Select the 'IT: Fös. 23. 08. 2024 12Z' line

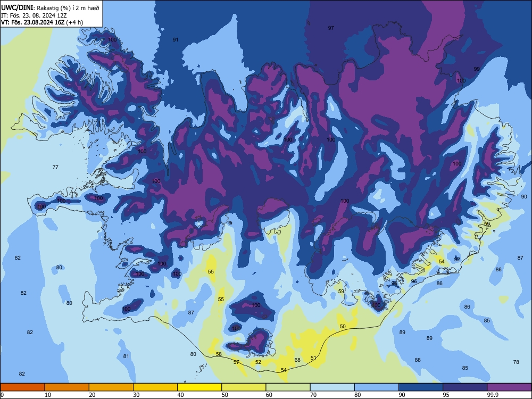tap(34, 15)
